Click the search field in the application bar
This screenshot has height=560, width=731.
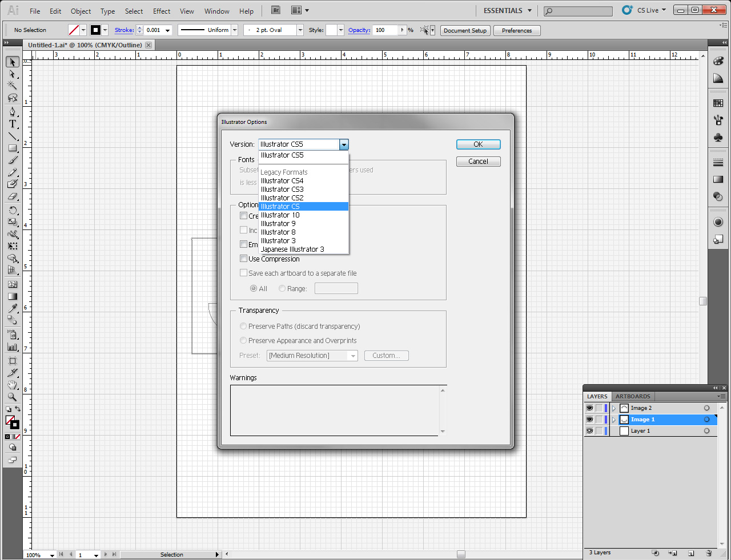point(578,11)
